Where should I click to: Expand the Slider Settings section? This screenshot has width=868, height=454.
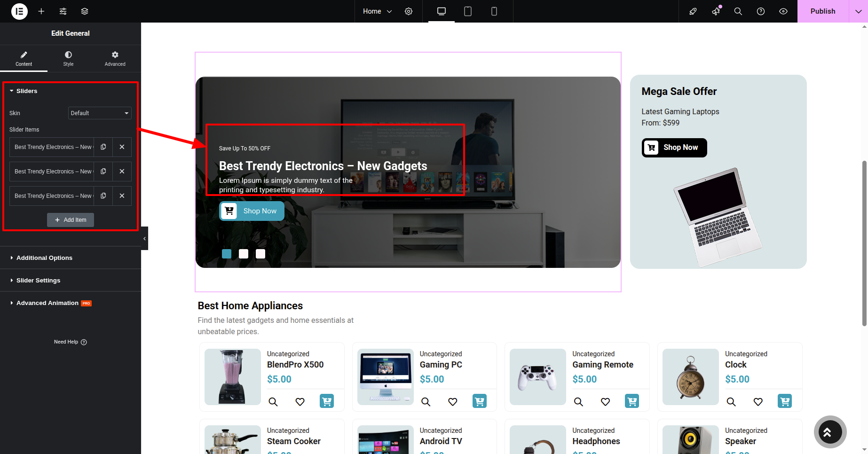[x=38, y=281]
